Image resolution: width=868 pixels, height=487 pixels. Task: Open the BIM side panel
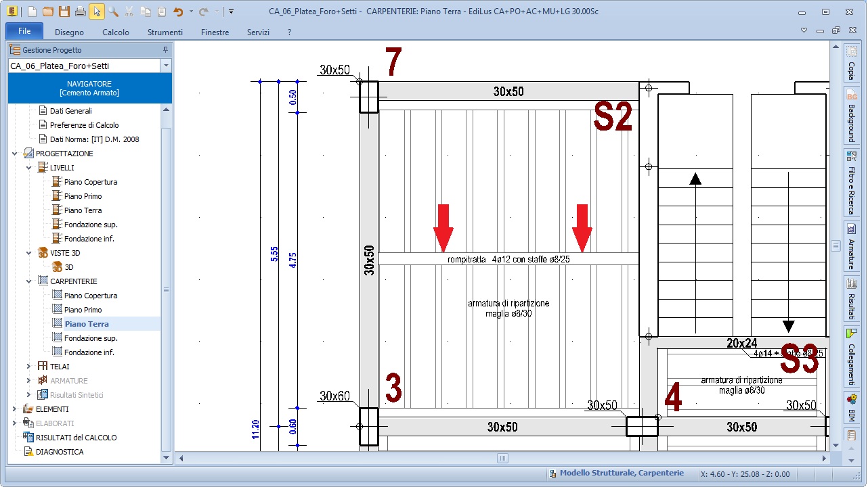pos(851,407)
